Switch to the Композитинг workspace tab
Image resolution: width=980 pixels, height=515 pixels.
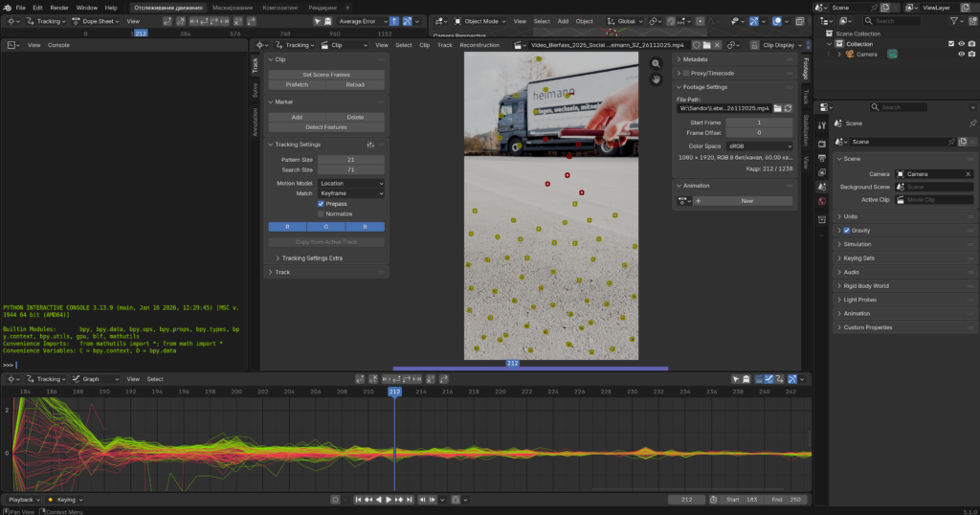tap(280, 8)
